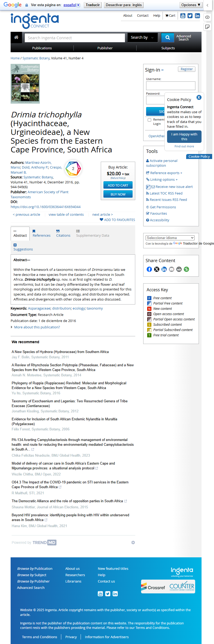
Task: Open the Twitter icon in the header
Action: [190, 16]
